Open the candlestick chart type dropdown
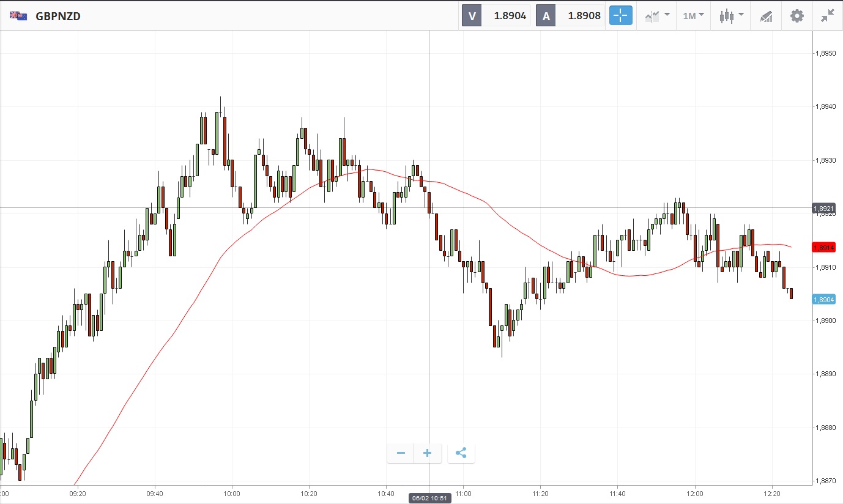Screen dimensions: 843x504 tap(732, 16)
